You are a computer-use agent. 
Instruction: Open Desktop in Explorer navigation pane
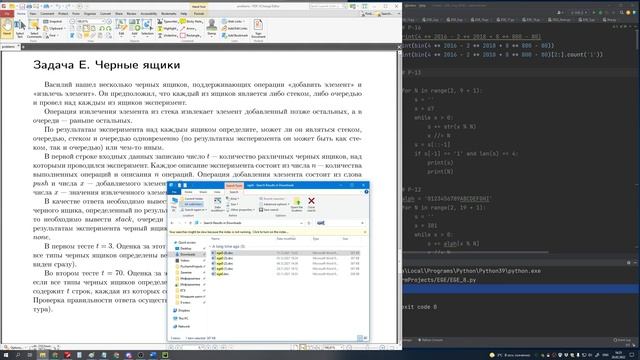(x=185, y=248)
